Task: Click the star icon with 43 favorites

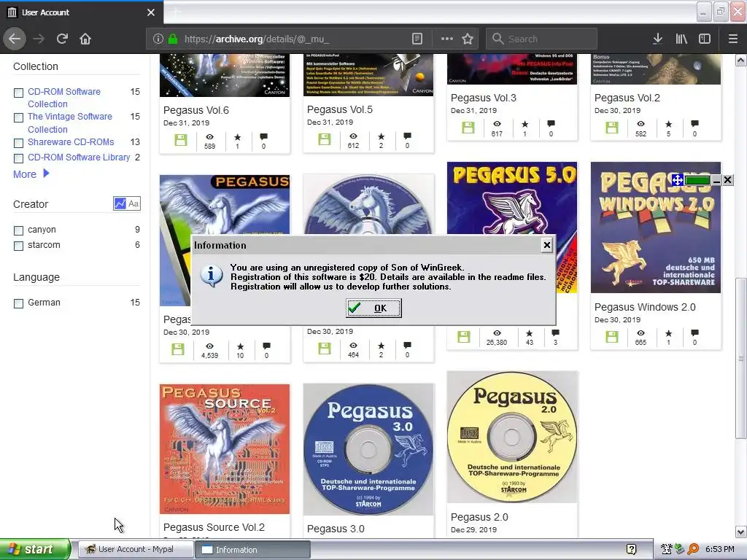Action: click(530, 332)
